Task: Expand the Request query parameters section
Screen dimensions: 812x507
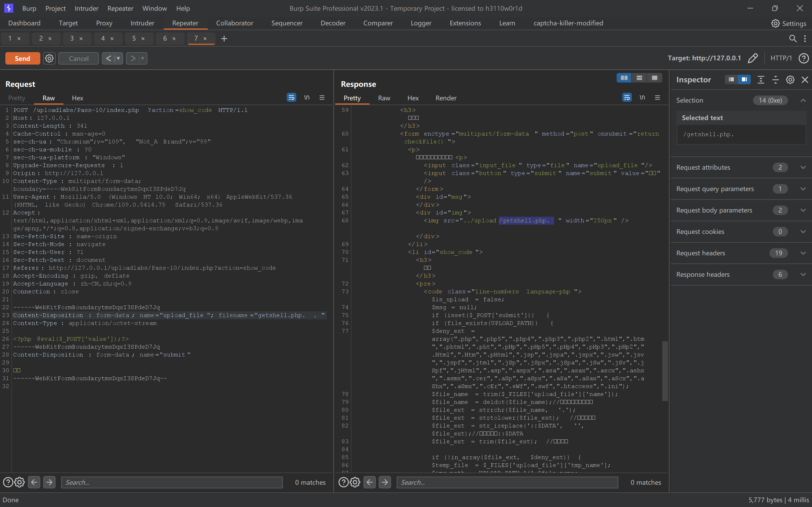Action: click(803, 189)
